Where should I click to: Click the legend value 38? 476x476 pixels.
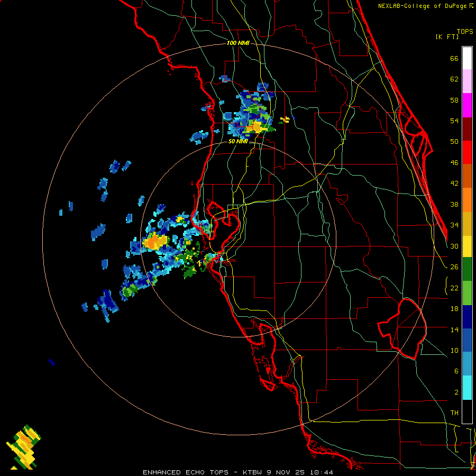[x=454, y=204]
